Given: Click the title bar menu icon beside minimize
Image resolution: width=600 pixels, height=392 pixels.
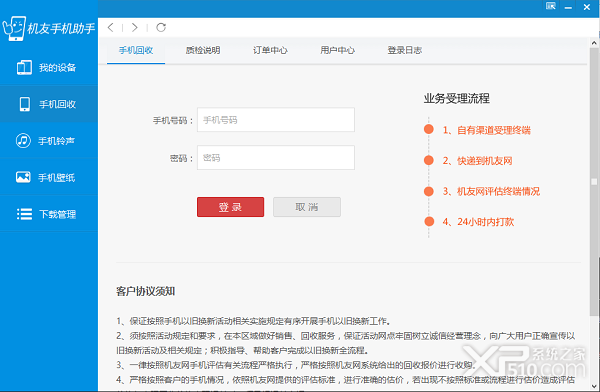Looking at the screenshot, I should (x=551, y=6).
